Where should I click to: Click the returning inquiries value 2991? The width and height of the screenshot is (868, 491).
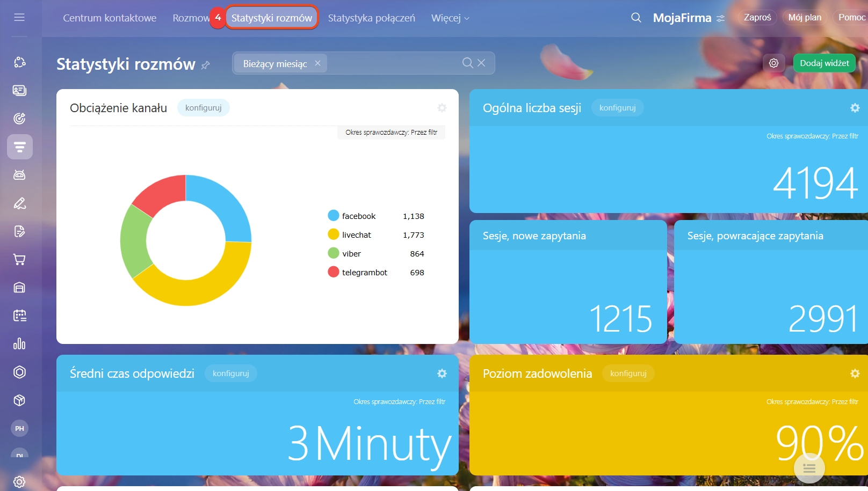tap(823, 319)
